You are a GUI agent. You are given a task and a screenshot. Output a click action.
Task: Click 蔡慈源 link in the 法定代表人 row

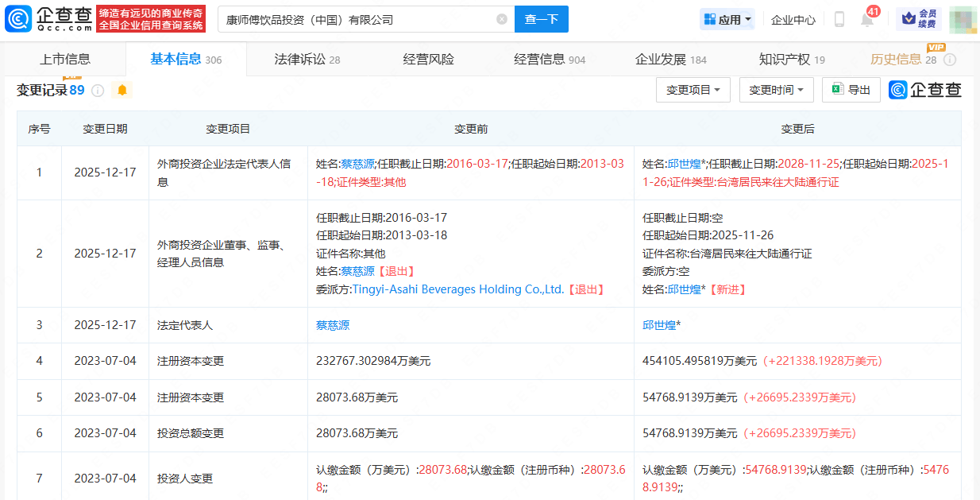click(333, 325)
